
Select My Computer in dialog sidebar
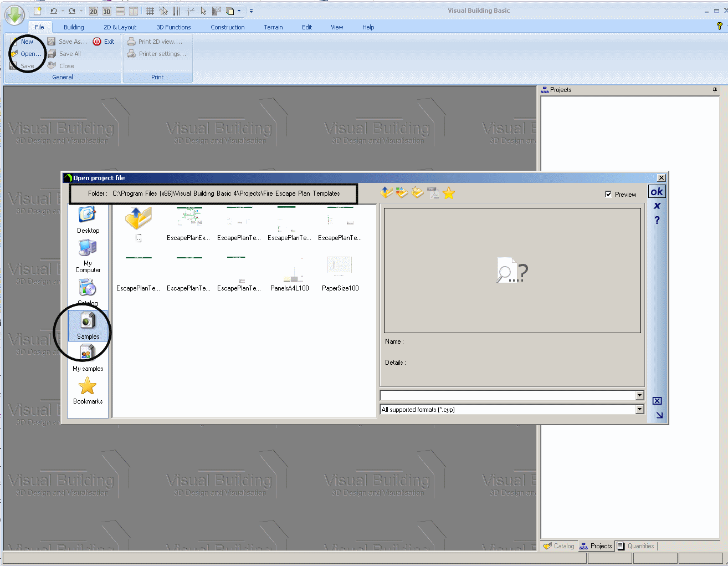pos(88,256)
